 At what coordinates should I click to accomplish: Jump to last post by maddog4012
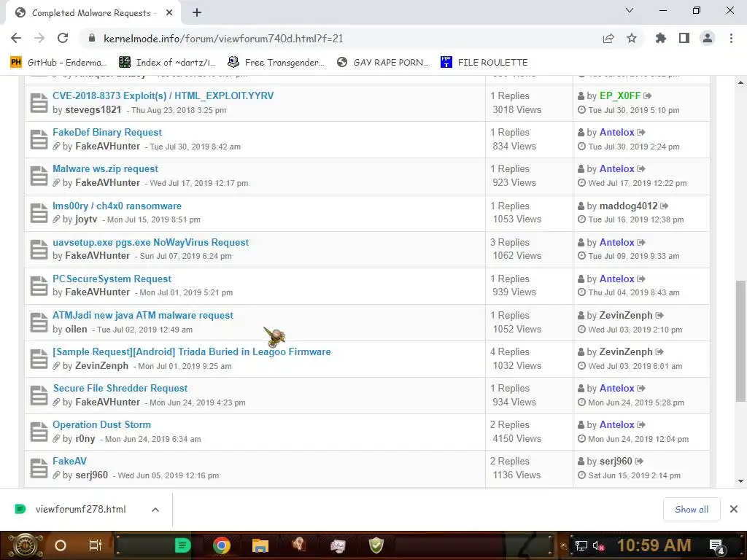coord(664,206)
